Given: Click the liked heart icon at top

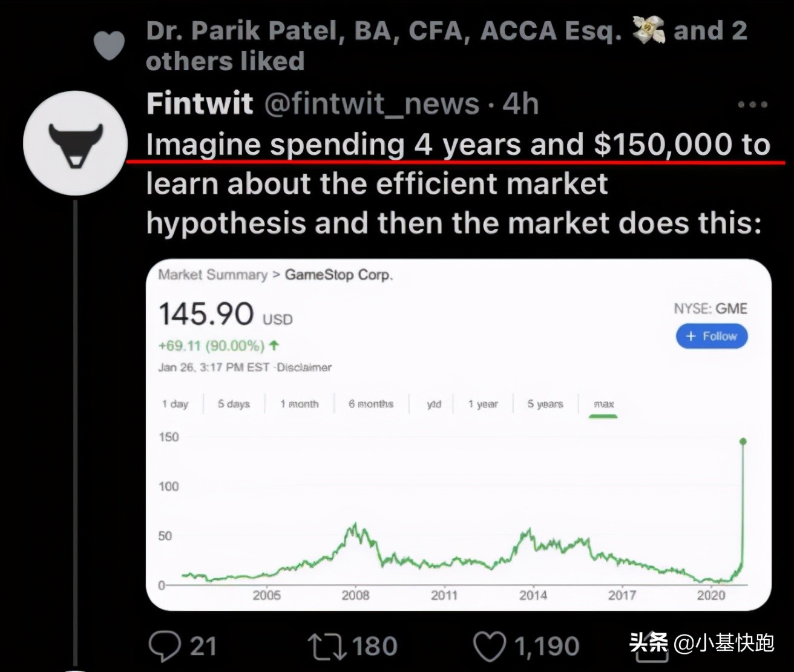Looking at the screenshot, I should [x=110, y=46].
